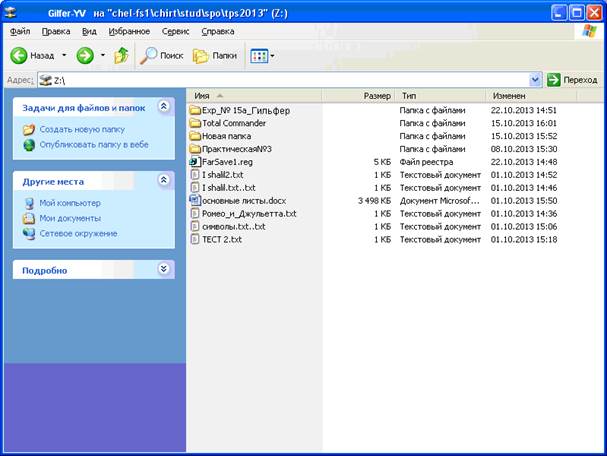Open the views dropdown arrow
This screenshot has height=456, width=607.
click(273, 56)
